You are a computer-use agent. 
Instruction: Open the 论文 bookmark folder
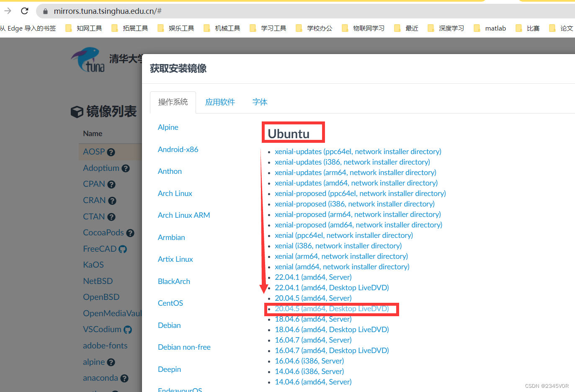click(x=561, y=28)
